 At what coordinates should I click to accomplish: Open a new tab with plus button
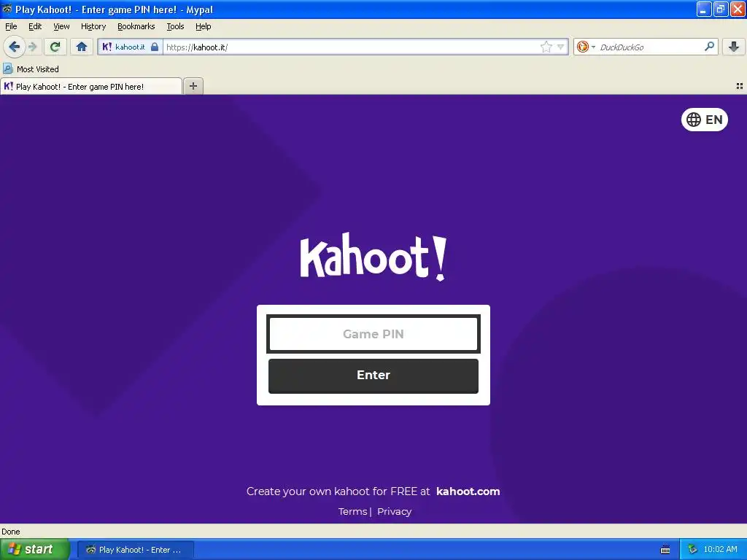(193, 86)
